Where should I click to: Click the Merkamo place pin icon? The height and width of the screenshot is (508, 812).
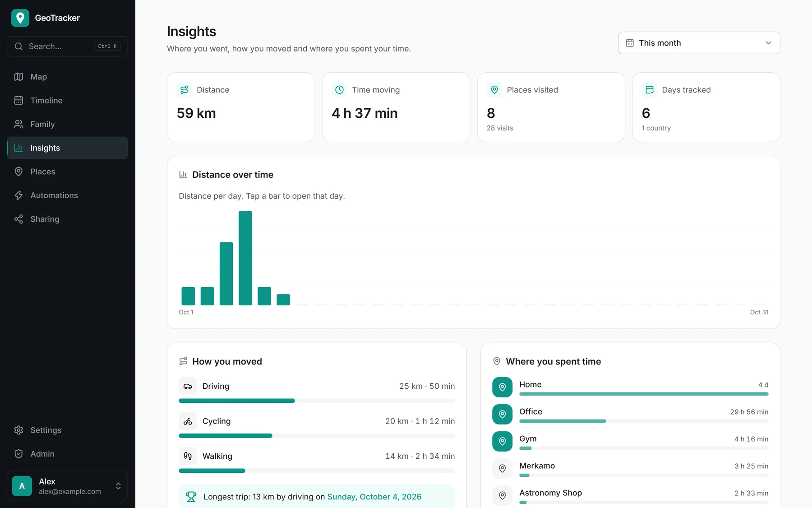click(x=502, y=468)
